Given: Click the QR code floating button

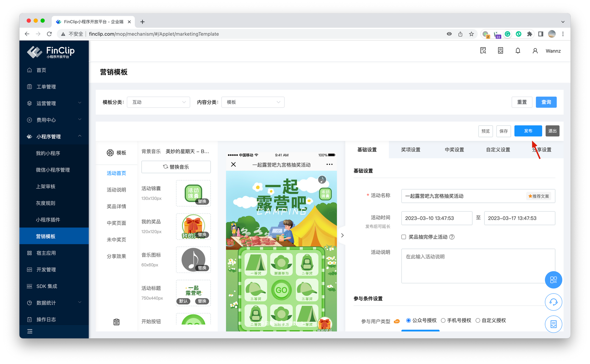Looking at the screenshot, I should [553, 280].
